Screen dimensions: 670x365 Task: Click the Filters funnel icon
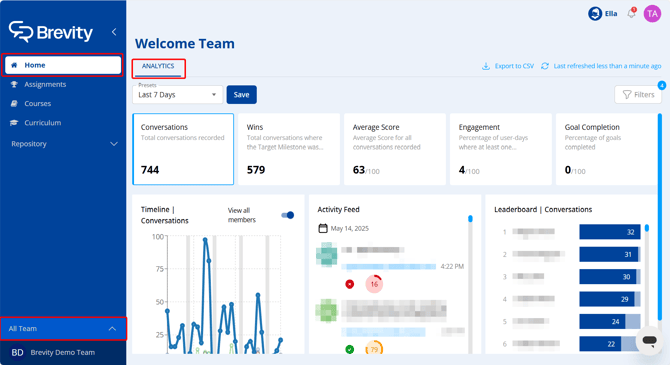tap(627, 94)
